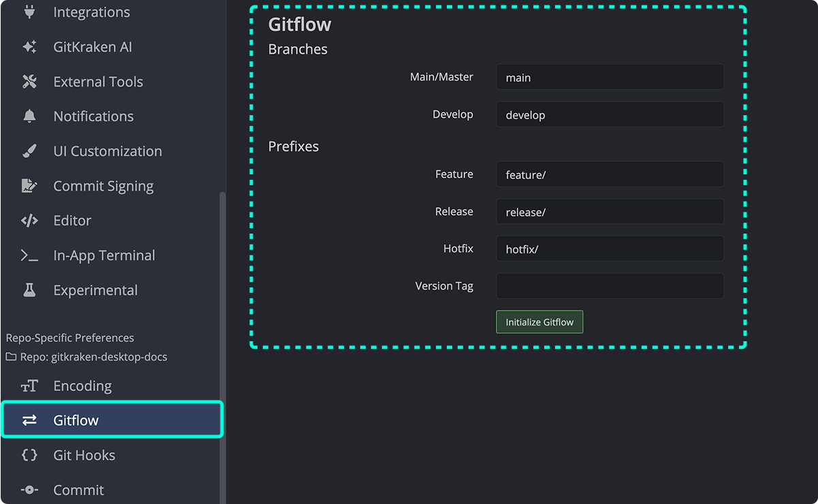The width and height of the screenshot is (818, 504).
Task: Open the Experimental preferences page
Action: pyautogui.click(x=95, y=289)
